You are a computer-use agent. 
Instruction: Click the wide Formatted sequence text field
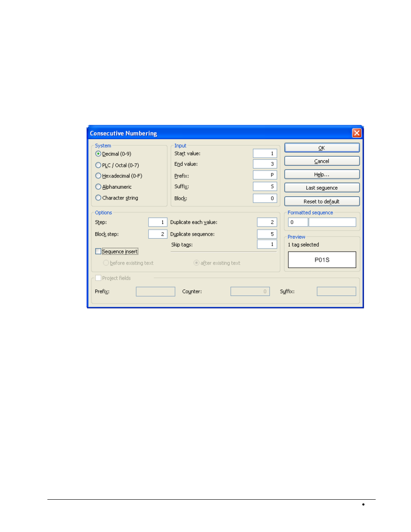[x=333, y=222]
